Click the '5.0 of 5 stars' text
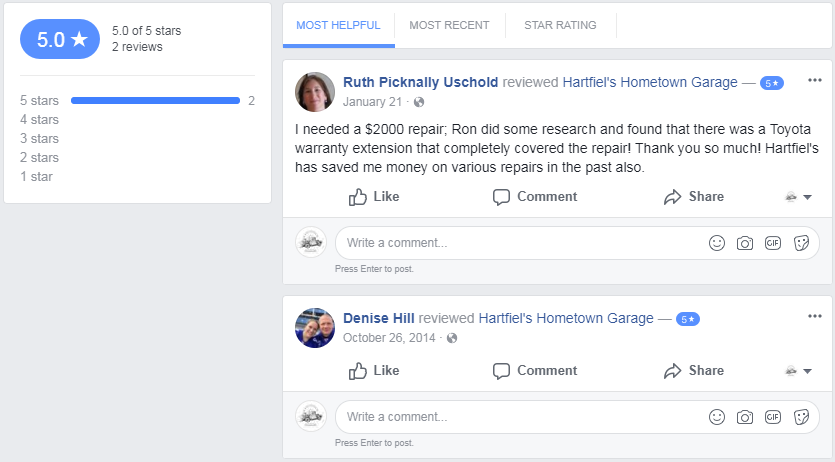The width and height of the screenshot is (835, 462). [146, 31]
